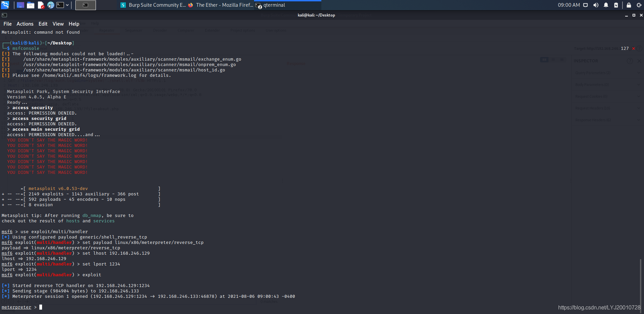The image size is (644, 314).
Task: Click the 09:00 AM clock
Action: click(569, 5)
